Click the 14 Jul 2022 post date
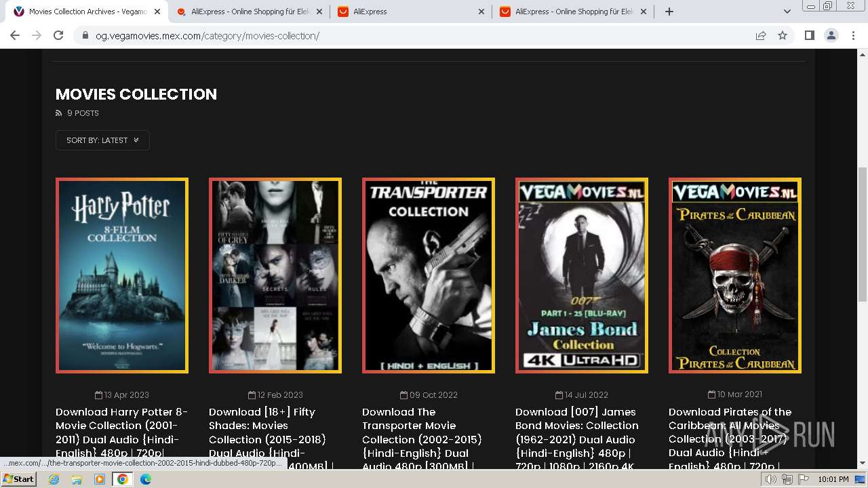The width and height of the screenshot is (868, 488). (x=582, y=394)
